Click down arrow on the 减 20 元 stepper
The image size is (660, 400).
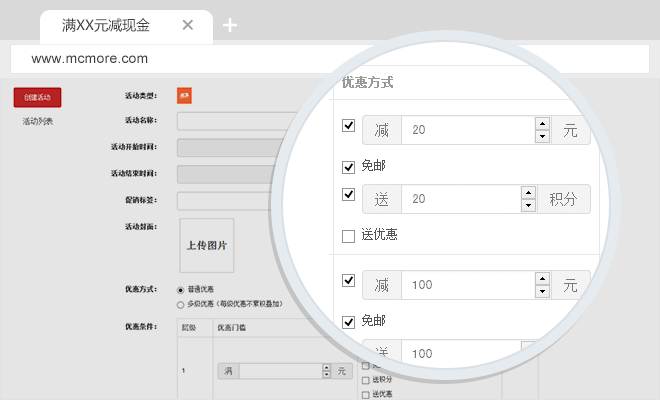click(x=542, y=137)
